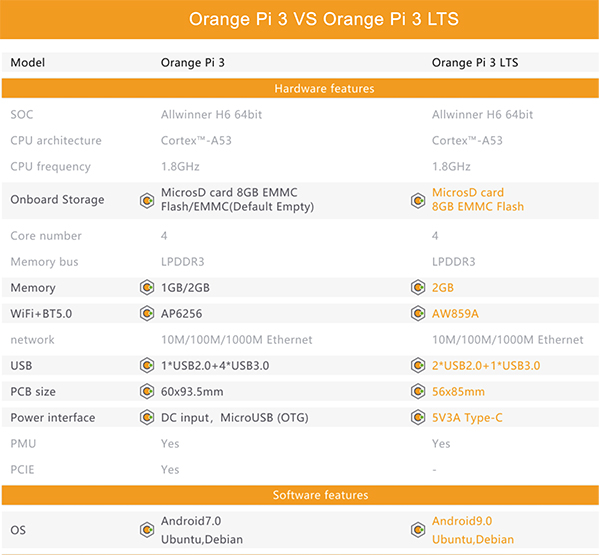Select the 'AP6256' WiFi chip value
This screenshot has height=555, width=600.
click(181, 313)
